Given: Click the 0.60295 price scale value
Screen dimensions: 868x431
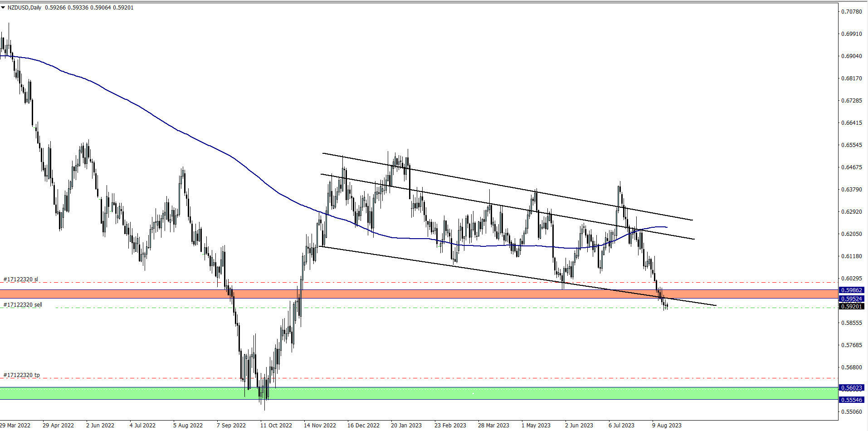Looking at the screenshot, I should click(851, 278).
